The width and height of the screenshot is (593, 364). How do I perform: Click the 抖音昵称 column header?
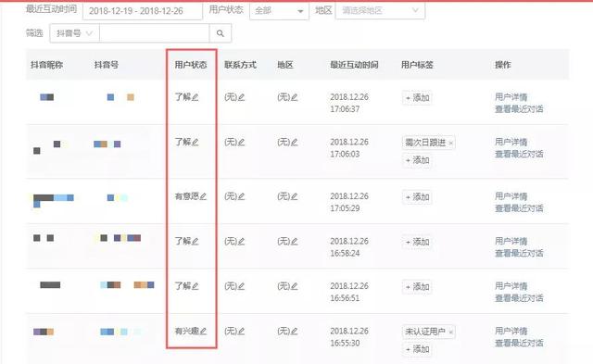(x=46, y=65)
